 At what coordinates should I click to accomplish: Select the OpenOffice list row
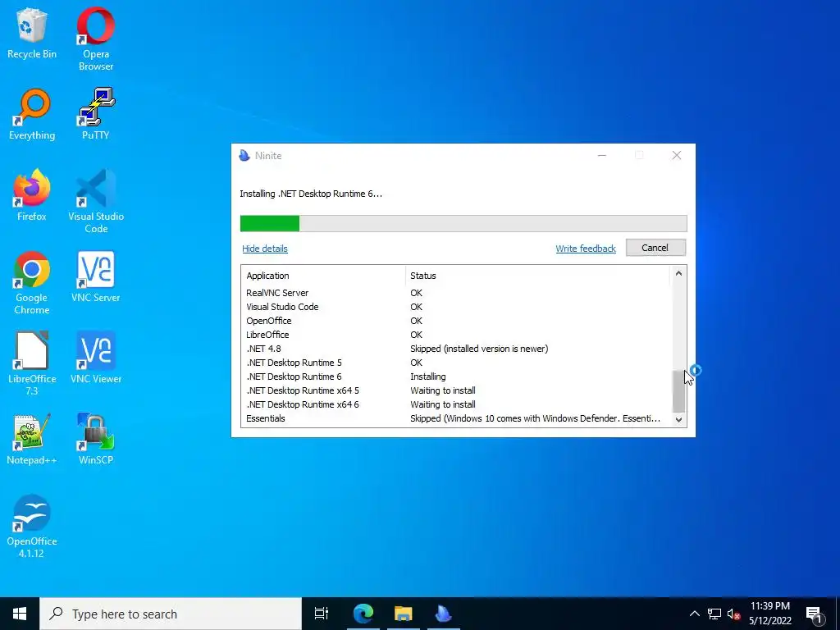click(456, 321)
